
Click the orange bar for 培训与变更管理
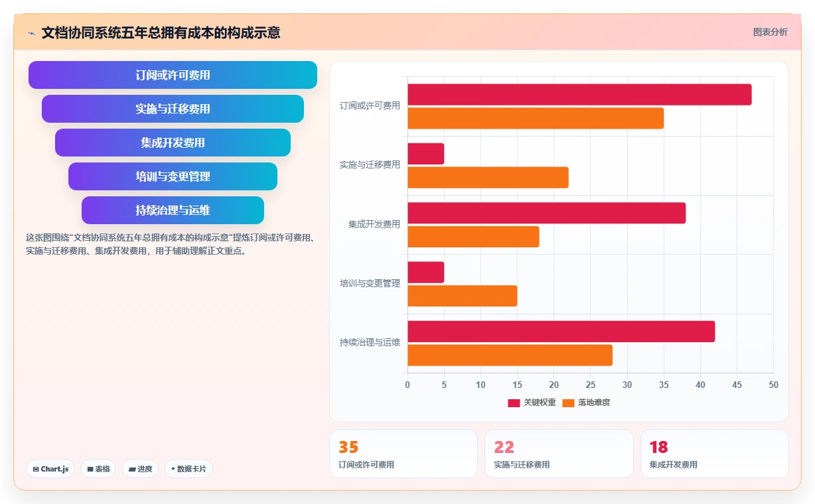pos(462,296)
